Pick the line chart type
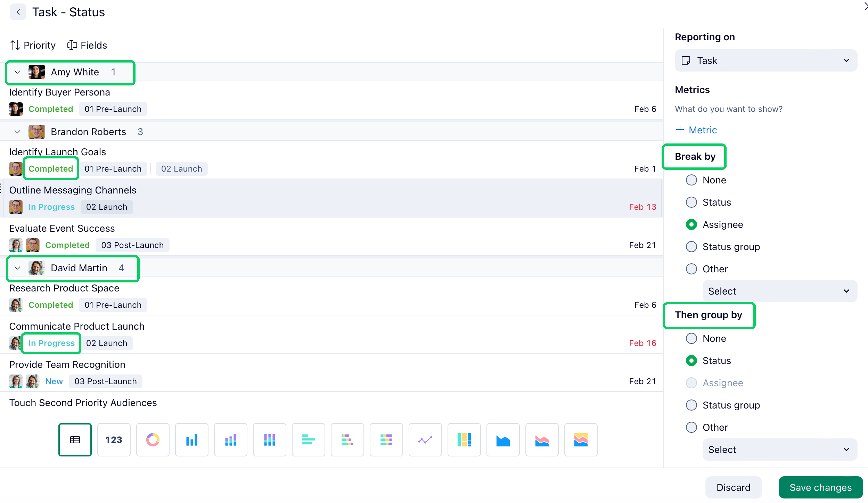Screen dimensions: 868x503 pyautogui.click(x=425, y=439)
